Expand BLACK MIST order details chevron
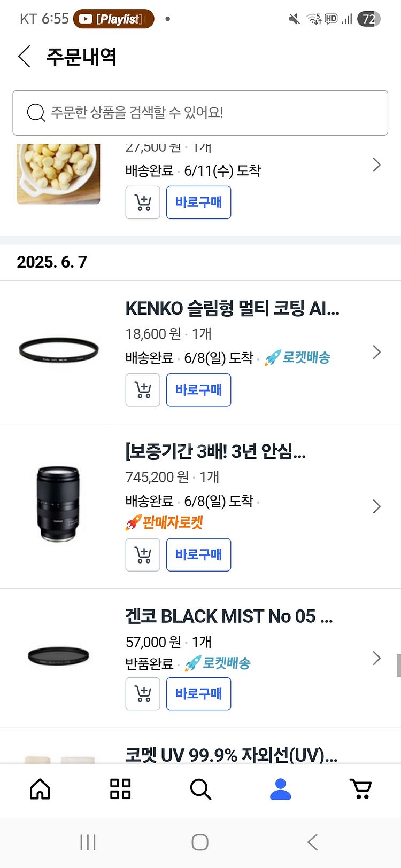The image size is (401, 868). click(x=376, y=658)
